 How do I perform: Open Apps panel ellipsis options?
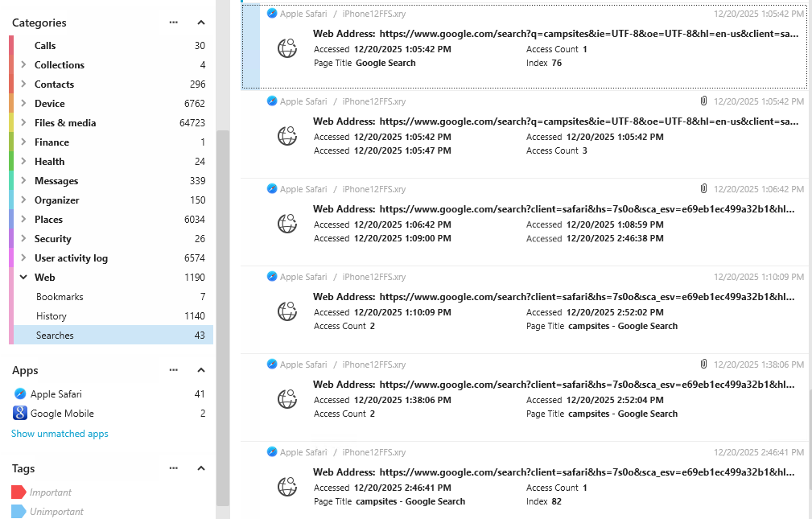(174, 370)
